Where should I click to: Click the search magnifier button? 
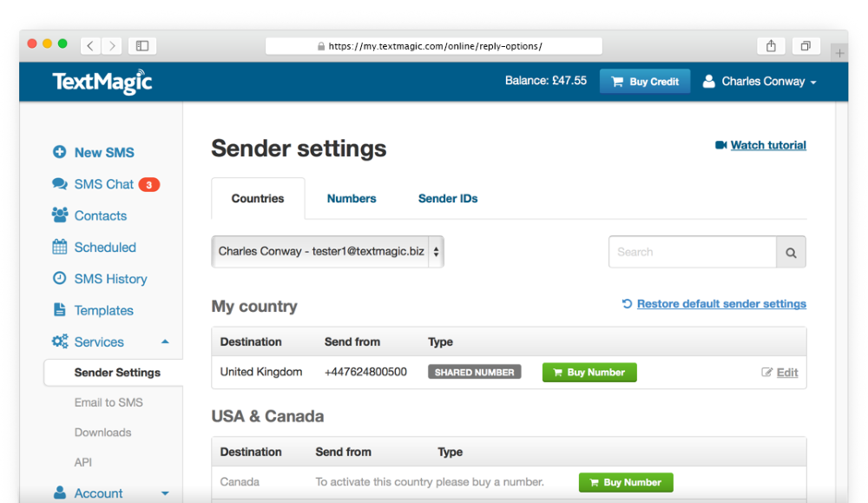point(791,252)
